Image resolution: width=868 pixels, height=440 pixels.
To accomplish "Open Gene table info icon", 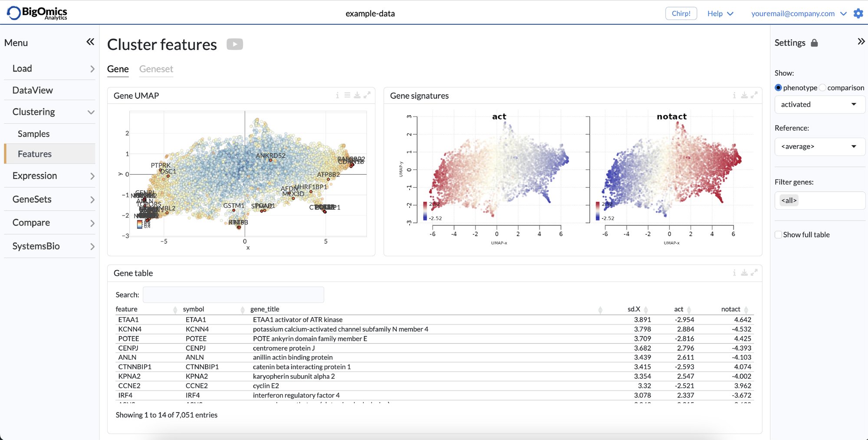I will [x=734, y=273].
